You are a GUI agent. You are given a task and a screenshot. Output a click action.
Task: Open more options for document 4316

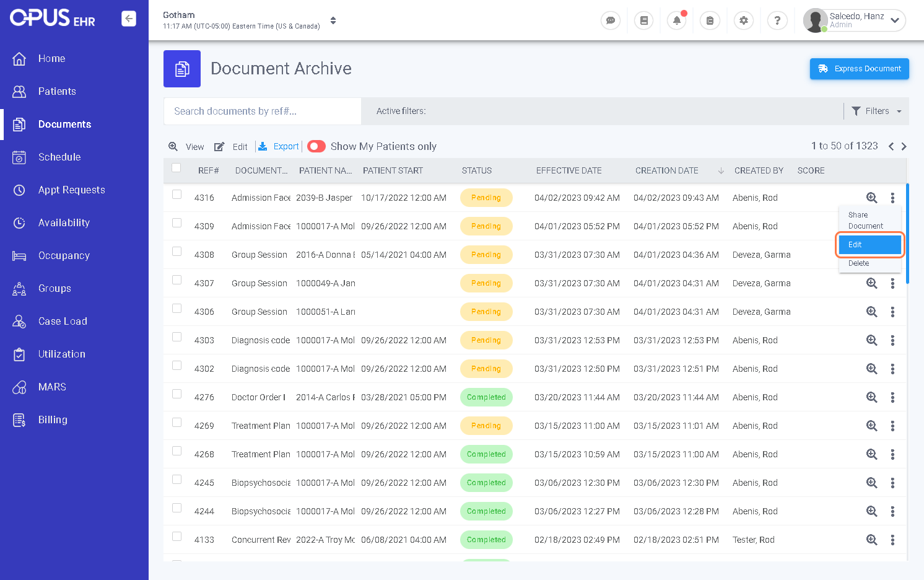coord(892,198)
